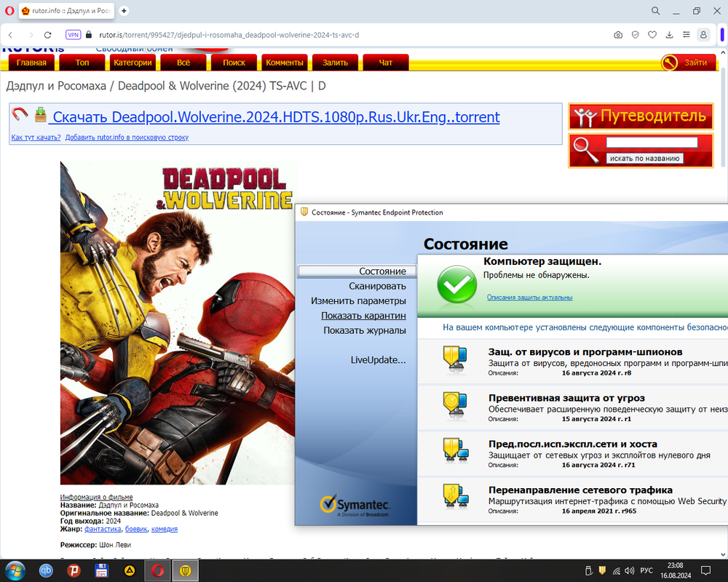Open the Комменты menu tab
The width and height of the screenshot is (728, 582).
point(285,63)
